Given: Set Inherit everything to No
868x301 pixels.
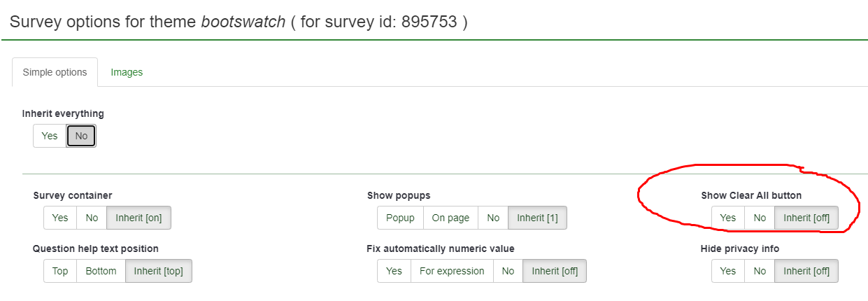Looking at the screenshot, I should [81, 136].
